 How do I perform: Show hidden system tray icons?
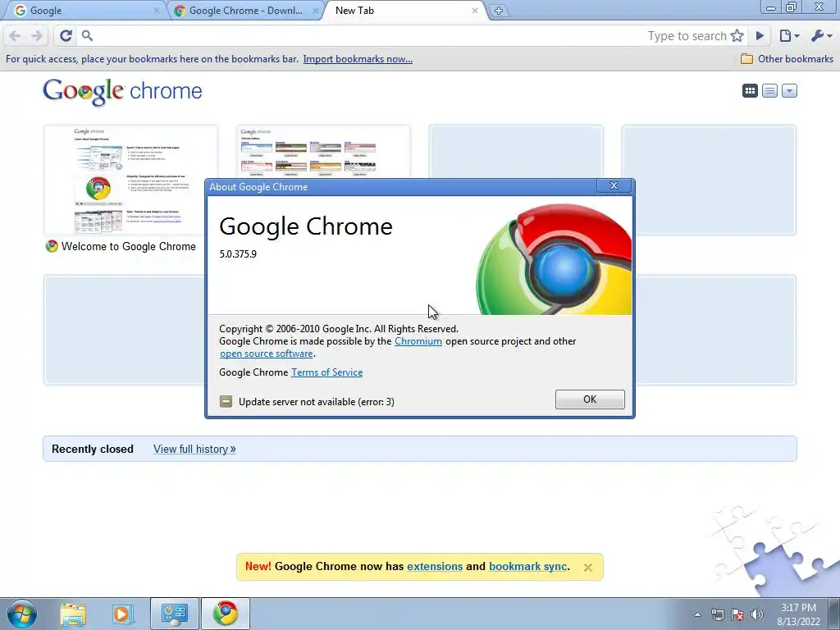tap(697, 614)
